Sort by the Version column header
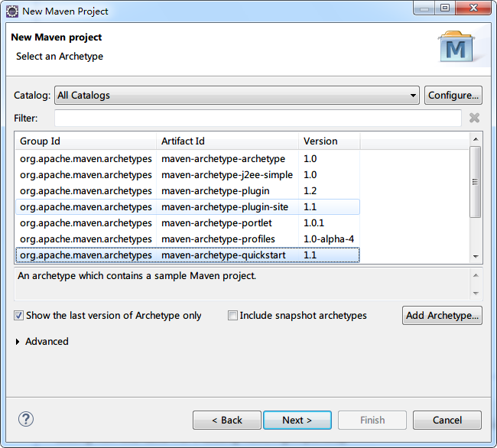 (x=329, y=141)
